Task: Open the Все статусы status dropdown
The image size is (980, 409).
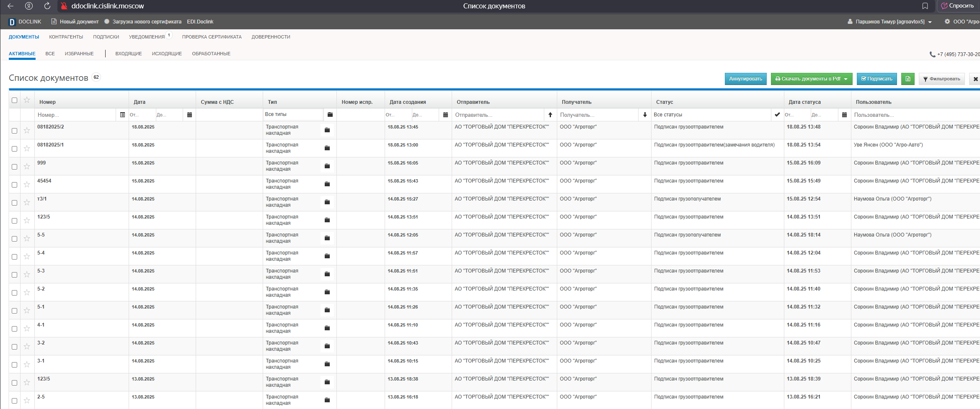Action: (x=711, y=115)
